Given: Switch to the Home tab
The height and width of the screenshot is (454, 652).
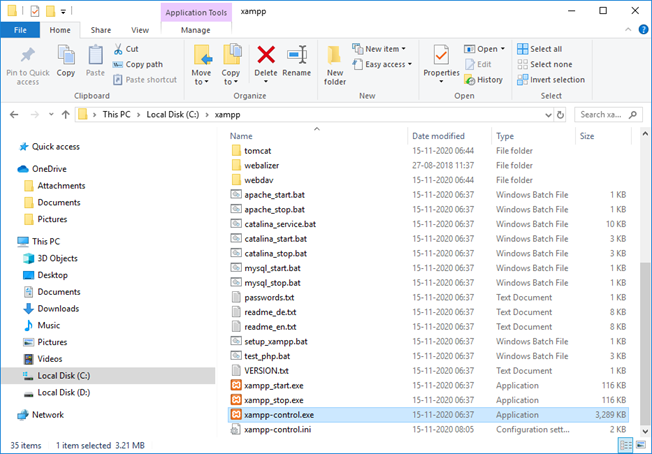Looking at the screenshot, I should [x=60, y=30].
